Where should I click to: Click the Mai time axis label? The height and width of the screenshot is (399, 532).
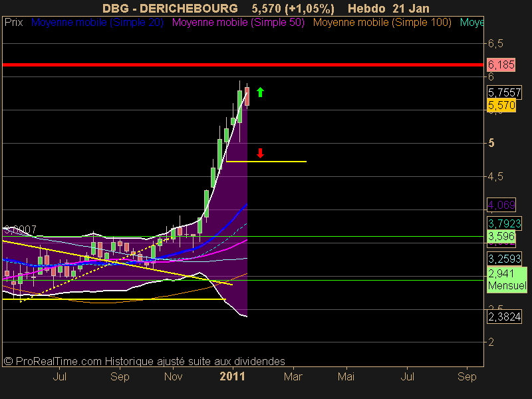tap(346, 376)
